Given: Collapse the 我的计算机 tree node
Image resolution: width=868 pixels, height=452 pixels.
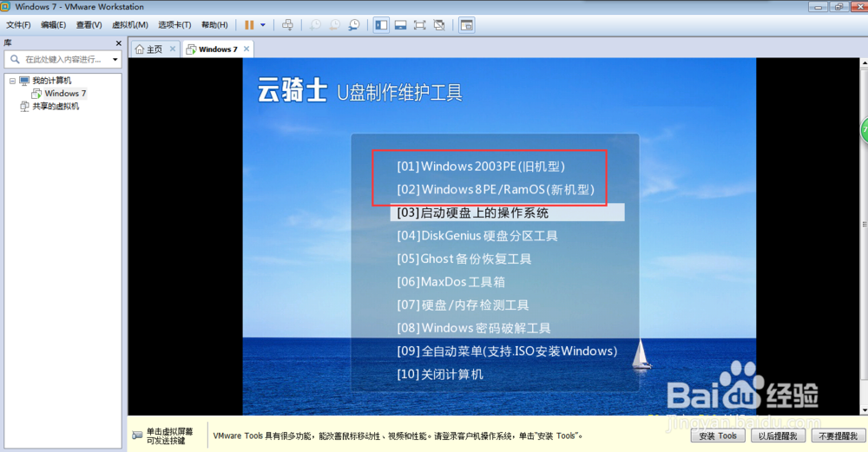Looking at the screenshot, I should click(x=12, y=81).
